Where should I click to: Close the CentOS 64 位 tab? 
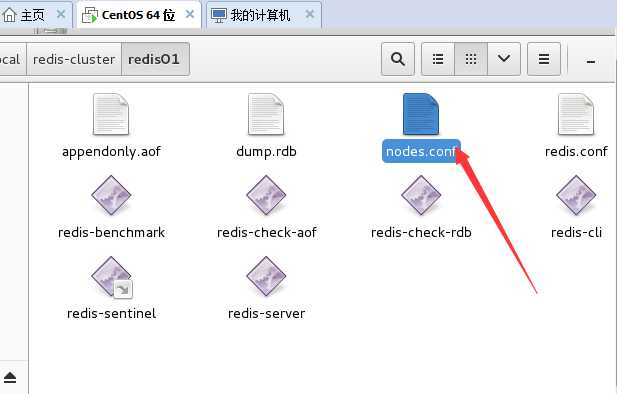click(190, 15)
